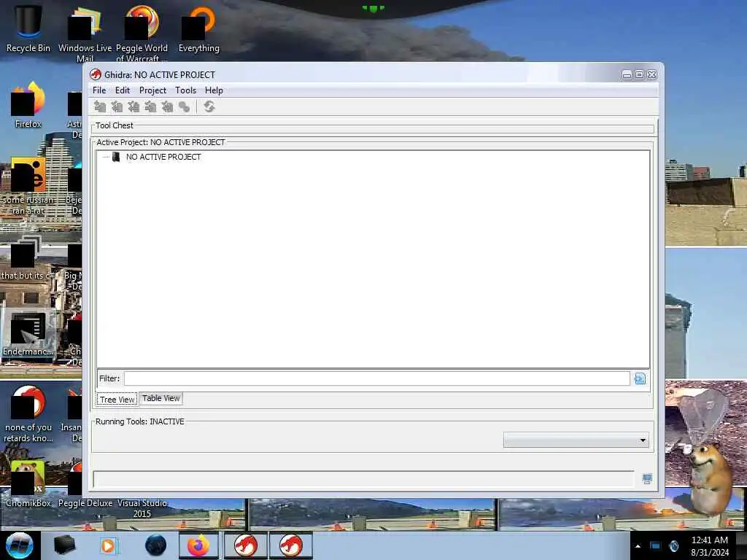Switch to the Table View tab

pyautogui.click(x=161, y=399)
